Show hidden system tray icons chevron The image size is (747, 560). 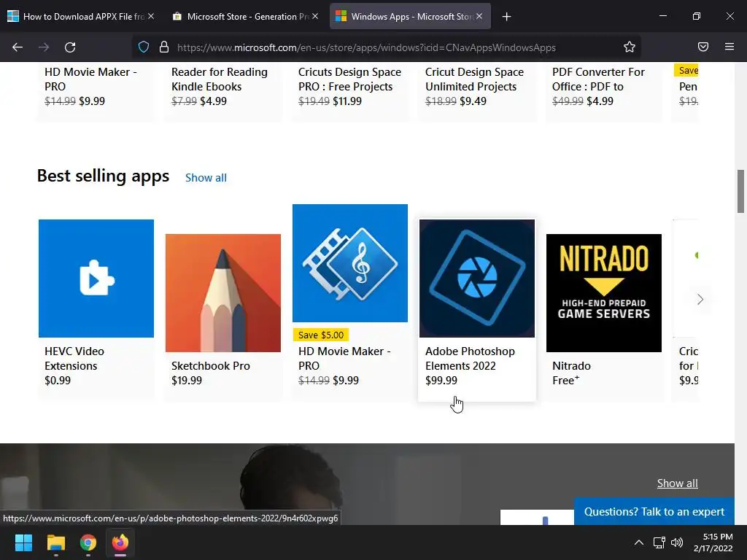coord(639,542)
